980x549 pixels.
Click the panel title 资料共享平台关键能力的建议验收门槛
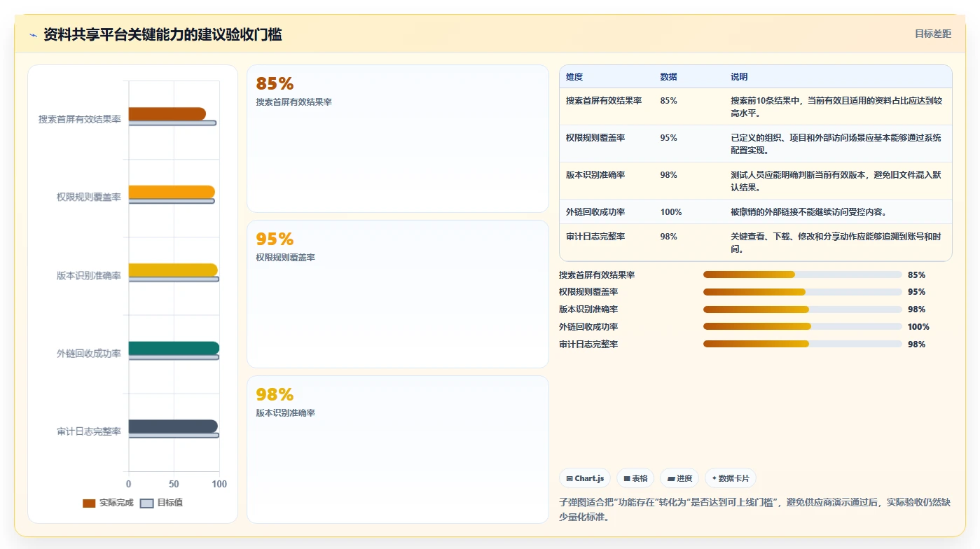pyautogui.click(x=163, y=35)
